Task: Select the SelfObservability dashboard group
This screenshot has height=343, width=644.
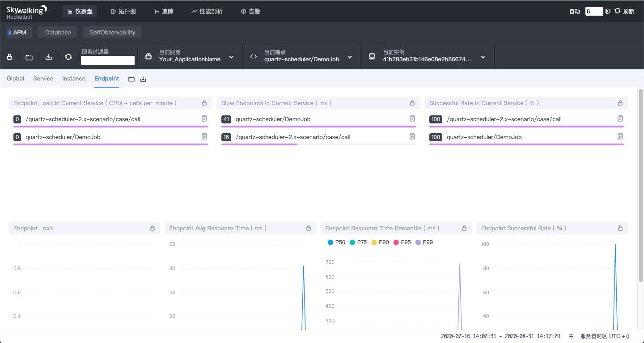Action: coord(112,32)
